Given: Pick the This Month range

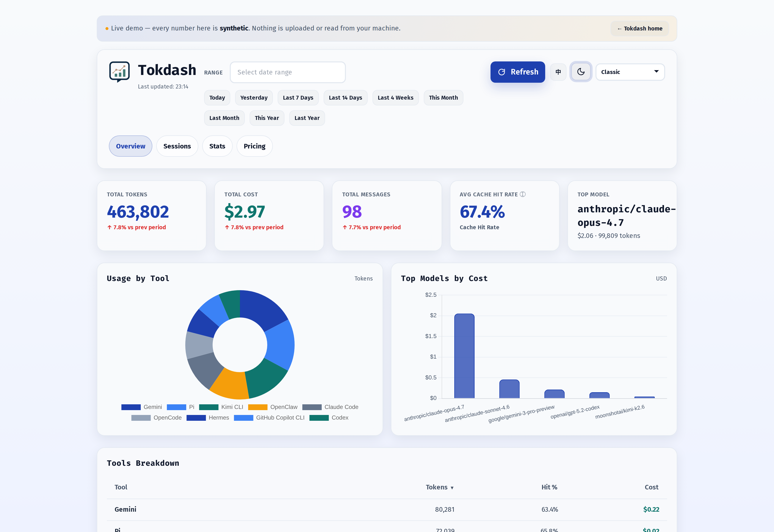Looking at the screenshot, I should click(443, 98).
